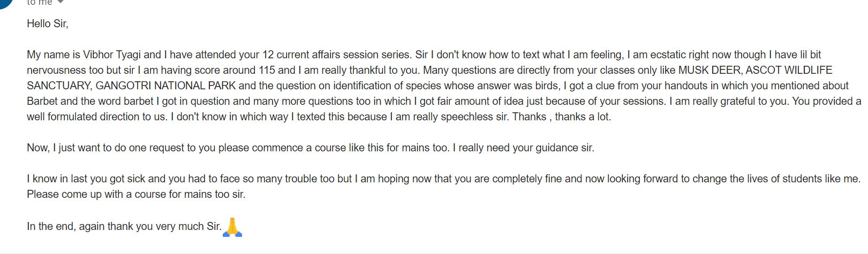Click 'well formulated direction to us' text
The image size is (868, 254).
tap(97, 117)
